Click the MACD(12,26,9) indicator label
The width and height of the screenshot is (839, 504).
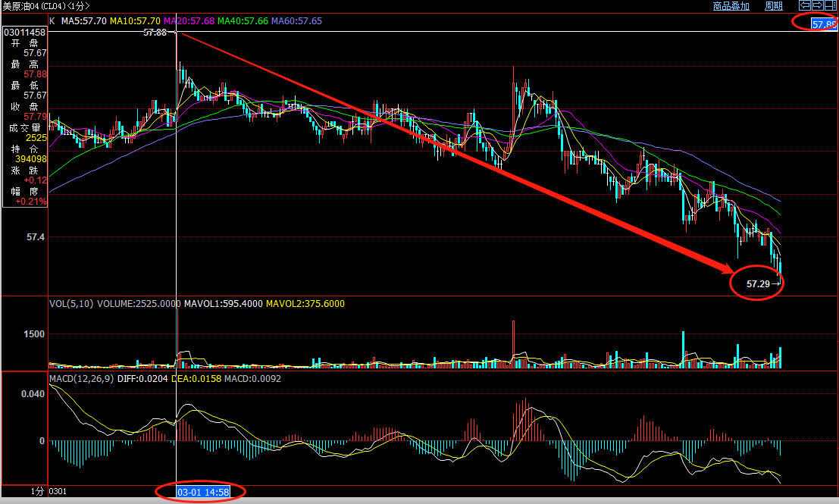click(81, 378)
